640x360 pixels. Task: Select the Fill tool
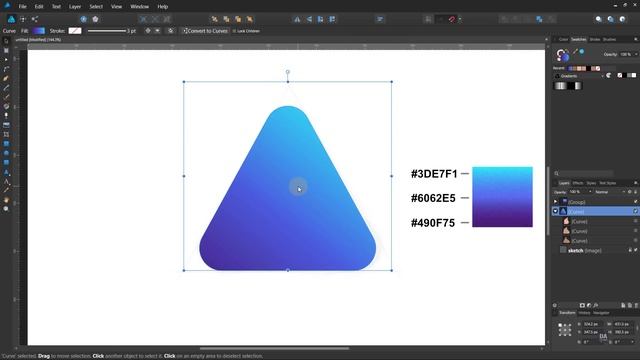[x=6, y=107]
